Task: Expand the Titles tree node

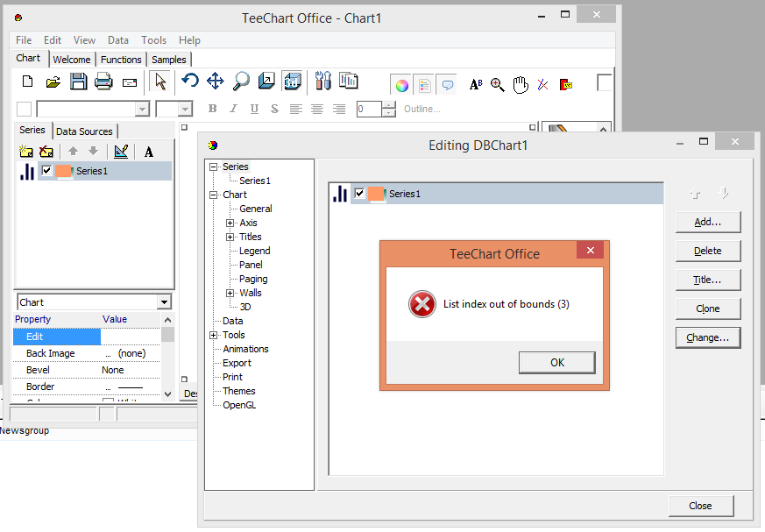Action: click(x=230, y=237)
